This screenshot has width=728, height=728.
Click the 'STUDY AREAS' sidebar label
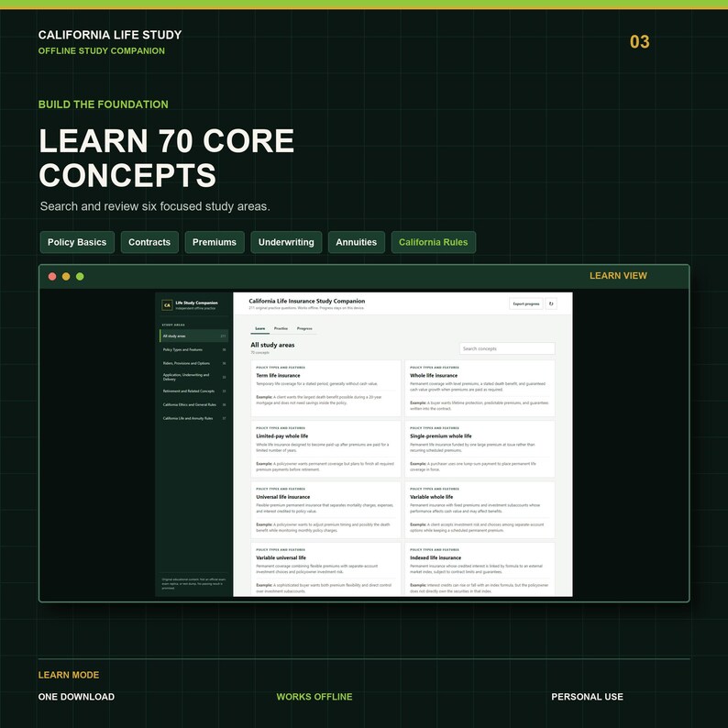point(173,325)
